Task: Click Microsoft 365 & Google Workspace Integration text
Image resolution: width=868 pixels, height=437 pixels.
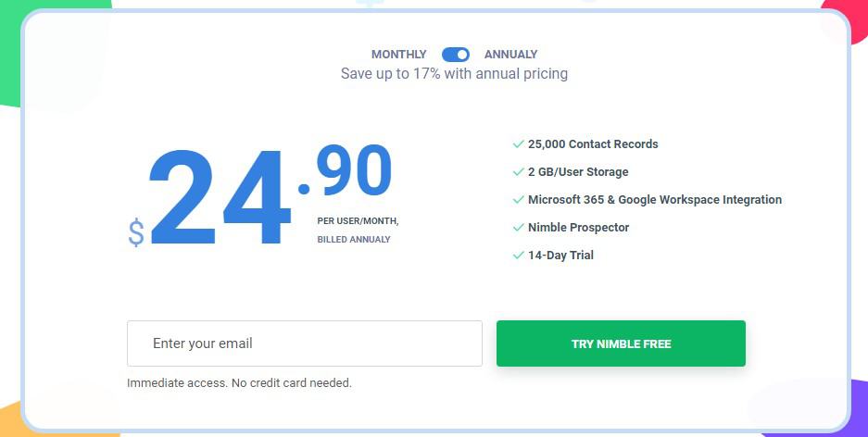Action: point(655,200)
